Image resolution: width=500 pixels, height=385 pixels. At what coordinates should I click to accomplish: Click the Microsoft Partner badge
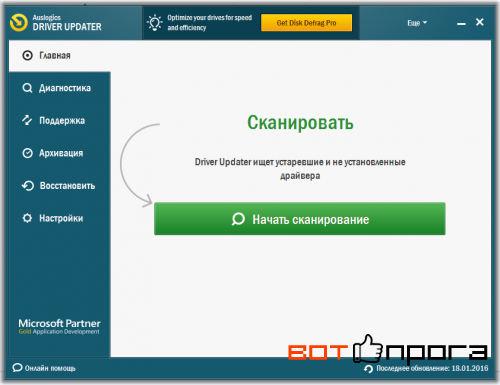(59, 326)
